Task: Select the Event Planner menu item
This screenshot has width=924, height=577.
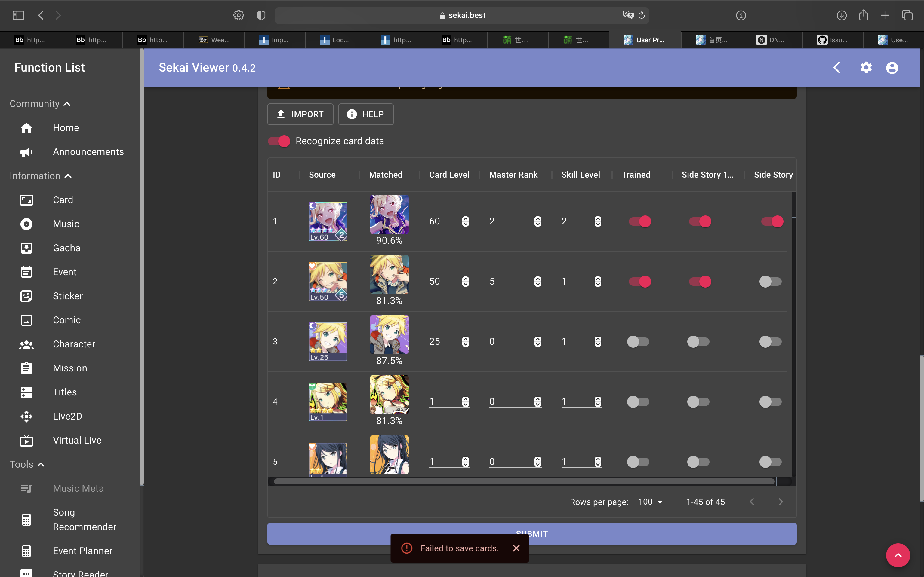Action: [x=82, y=551]
